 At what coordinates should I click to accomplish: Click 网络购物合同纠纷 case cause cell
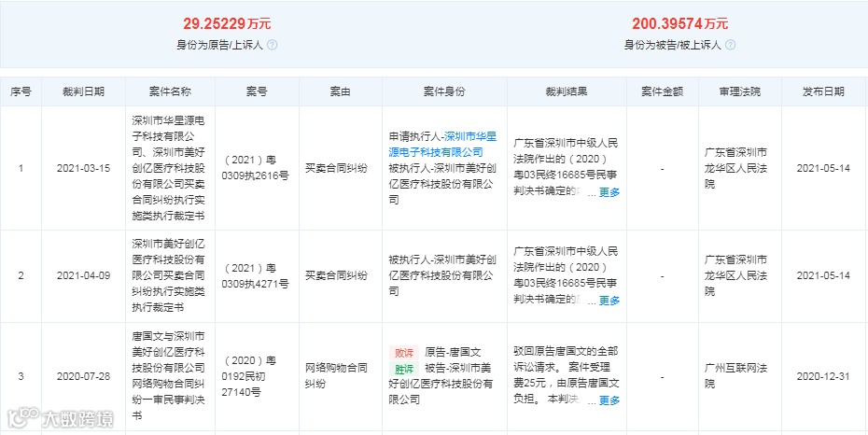pyautogui.click(x=336, y=376)
